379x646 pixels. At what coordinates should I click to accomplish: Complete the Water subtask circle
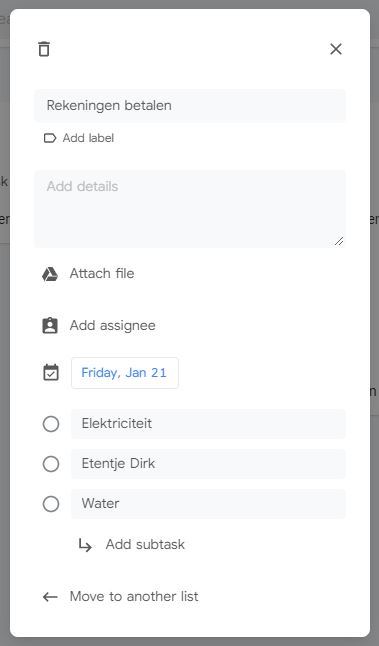point(51,504)
